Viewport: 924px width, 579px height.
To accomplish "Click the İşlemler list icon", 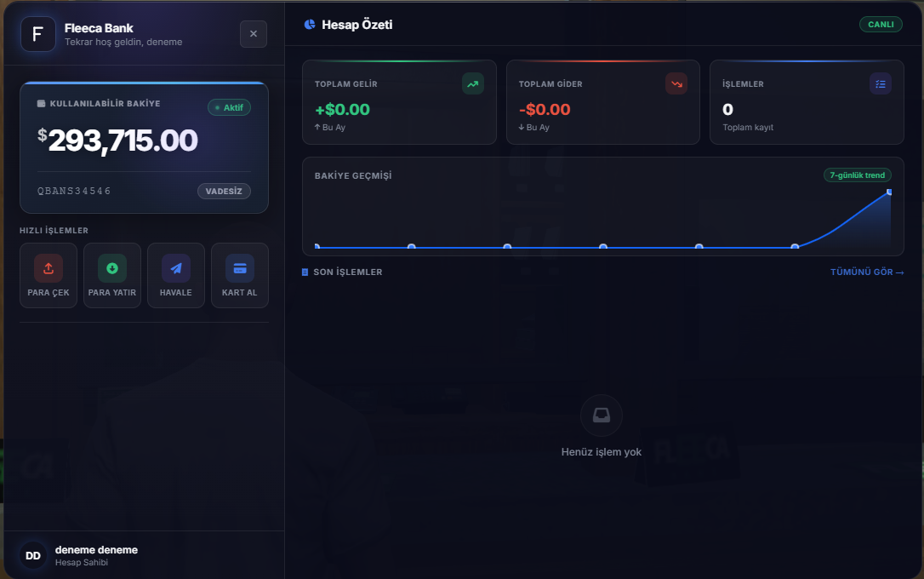I will (881, 83).
